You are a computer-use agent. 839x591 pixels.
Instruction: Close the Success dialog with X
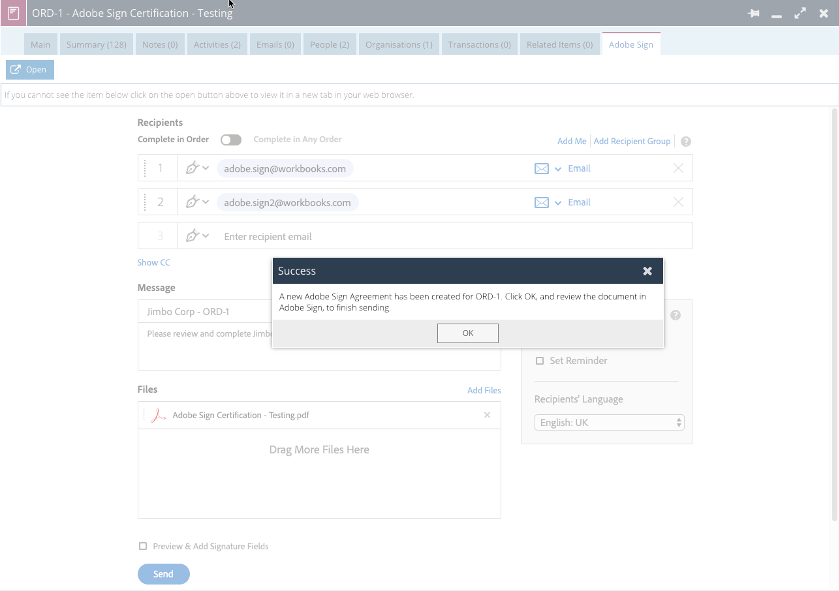(x=647, y=271)
